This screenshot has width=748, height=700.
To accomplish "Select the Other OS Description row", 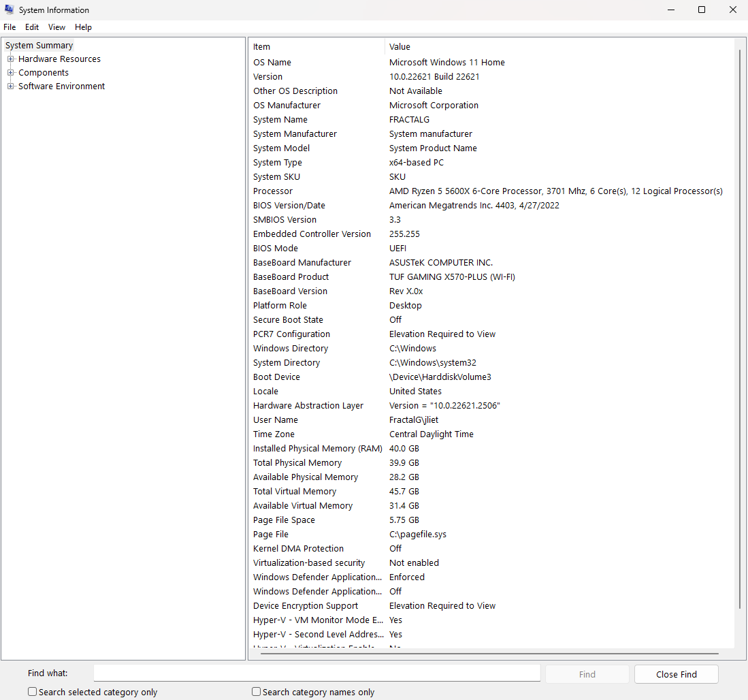I will (491, 91).
